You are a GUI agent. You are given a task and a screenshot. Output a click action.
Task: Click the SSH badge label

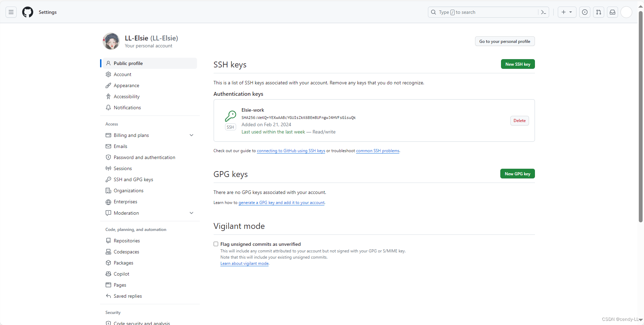tap(230, 127)
